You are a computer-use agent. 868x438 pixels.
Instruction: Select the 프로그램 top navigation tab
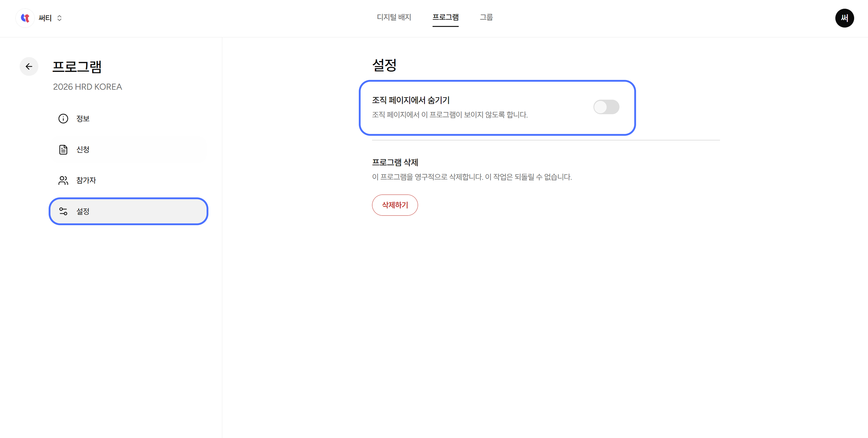point(445,17)
